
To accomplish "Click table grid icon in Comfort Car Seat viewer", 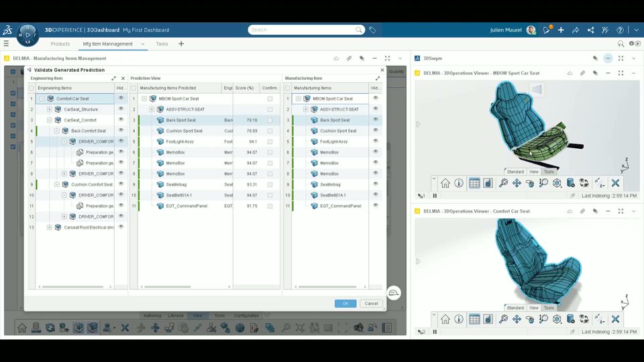I will [x=474, y=319].
